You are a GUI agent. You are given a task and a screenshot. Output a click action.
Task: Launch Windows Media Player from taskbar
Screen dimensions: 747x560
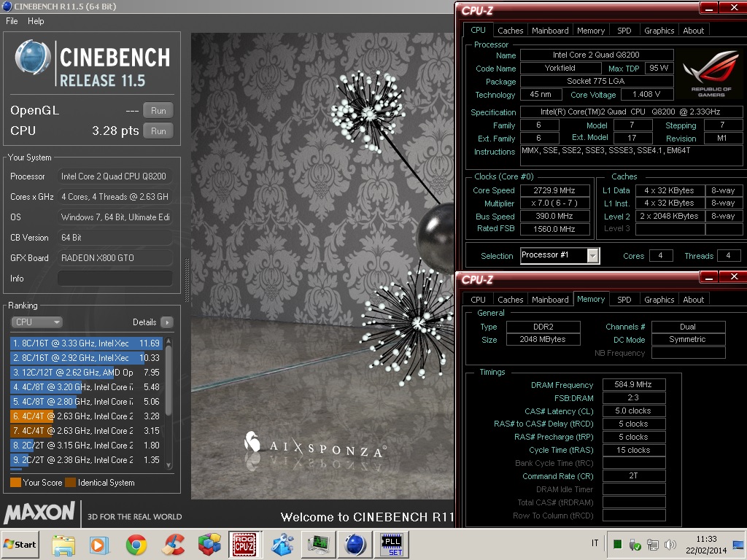point(99,544)
